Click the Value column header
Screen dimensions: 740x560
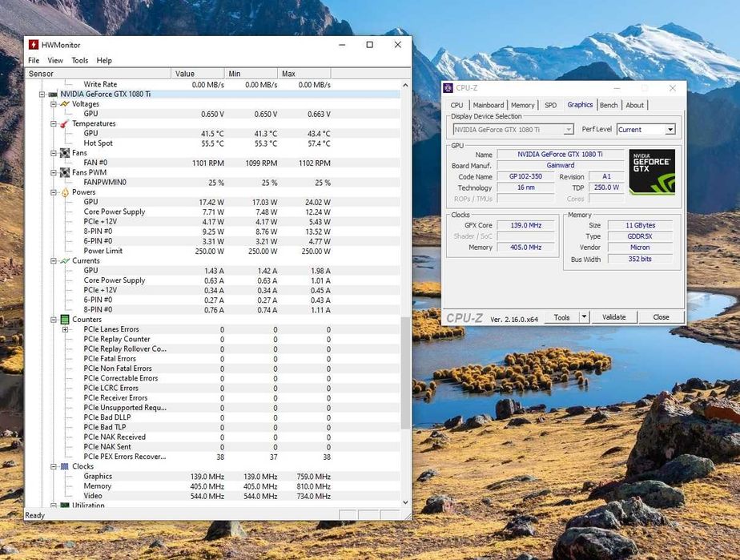198,74
